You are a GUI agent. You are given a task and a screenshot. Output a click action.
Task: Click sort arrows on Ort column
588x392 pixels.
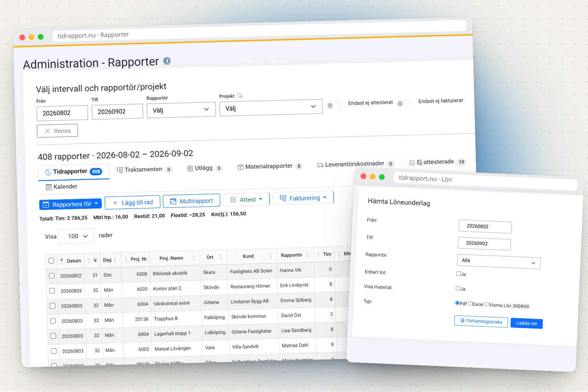pos(221,257)
